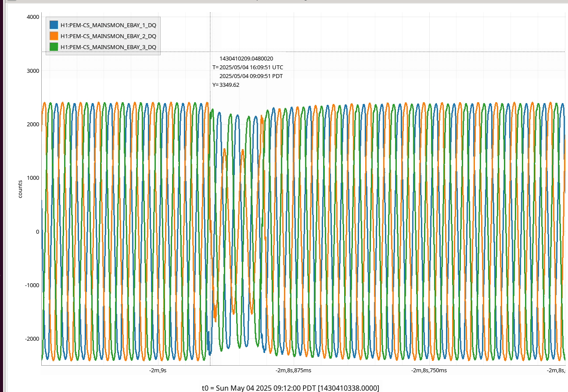Click the blue EBAY_1_DQ legend color swatch

pyautogui.click(x=54, y=25)
